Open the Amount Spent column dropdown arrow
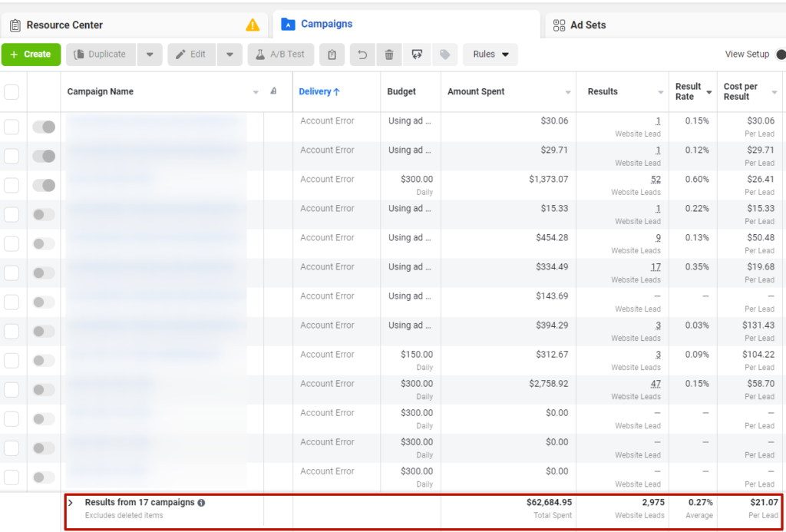The height and width of the screenshot is (532, 786). [x=568, y=92]
